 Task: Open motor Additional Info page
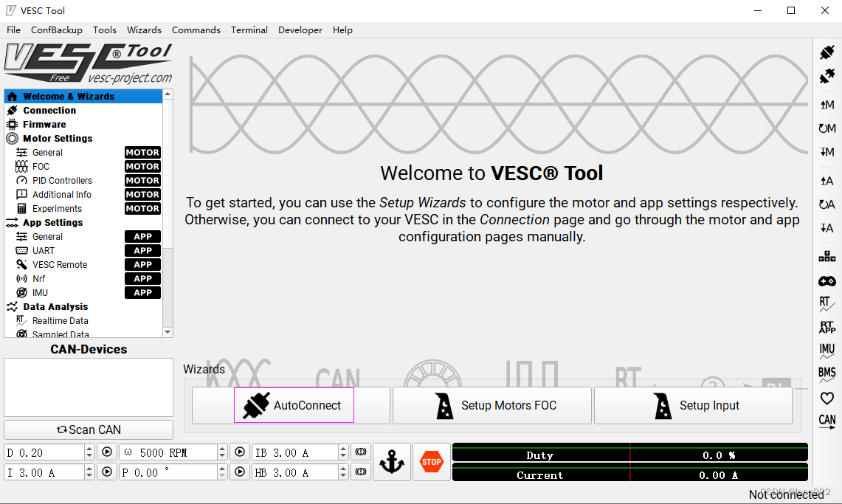point(83,194)
